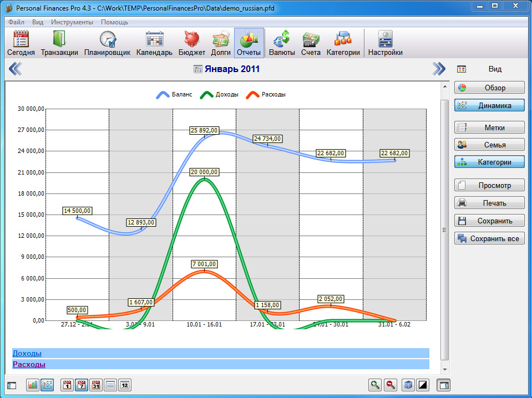This screenshot has height=398, width=532.
Task: Go to the Валюты currencies section
Action: pyautogui.click(x=281, y=44)
